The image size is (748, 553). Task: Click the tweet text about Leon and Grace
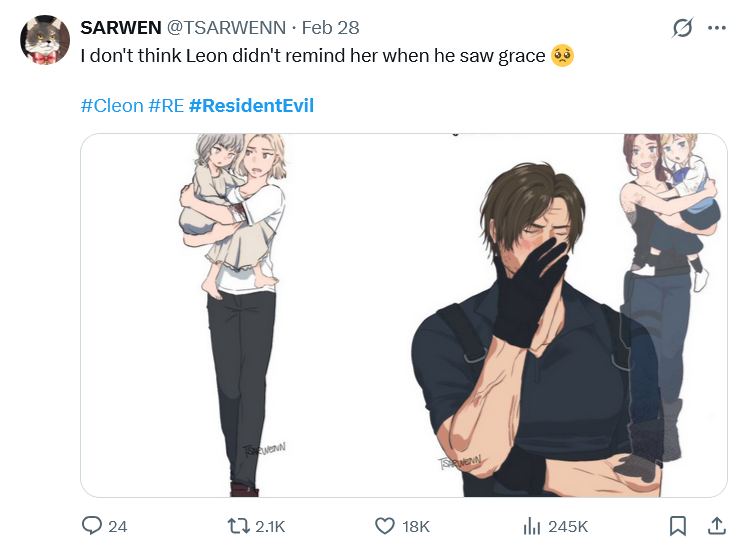327,56
